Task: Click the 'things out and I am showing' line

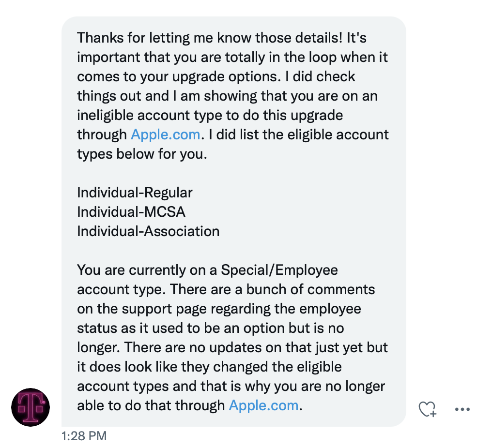Action: tap(227, 96)
